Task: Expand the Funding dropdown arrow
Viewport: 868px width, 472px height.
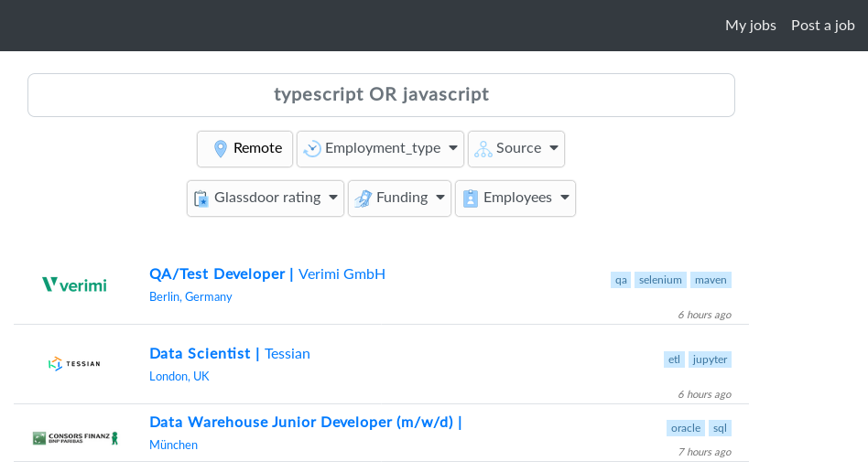Action: tap(440, 198)
